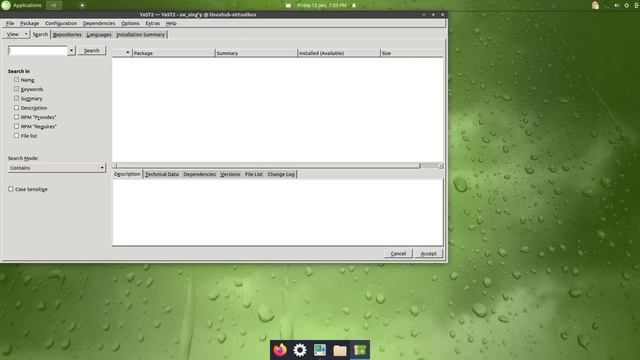Click the clipboard icon in system tray
The image size is (640, 360).
point(596,5)
